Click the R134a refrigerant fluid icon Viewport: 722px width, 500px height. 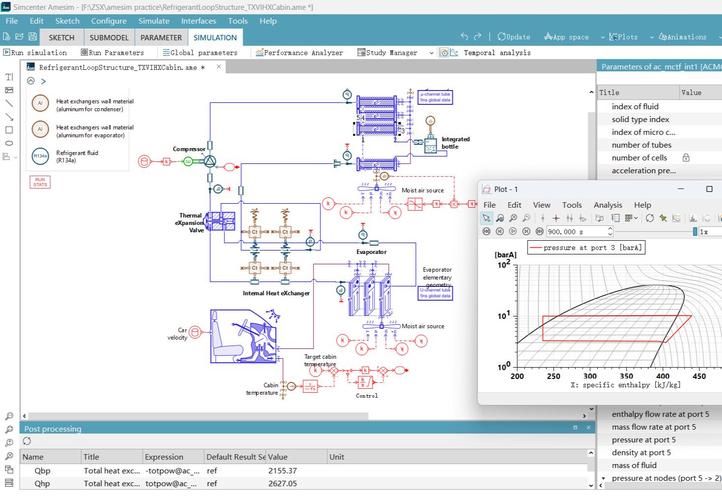click(40, 155)
